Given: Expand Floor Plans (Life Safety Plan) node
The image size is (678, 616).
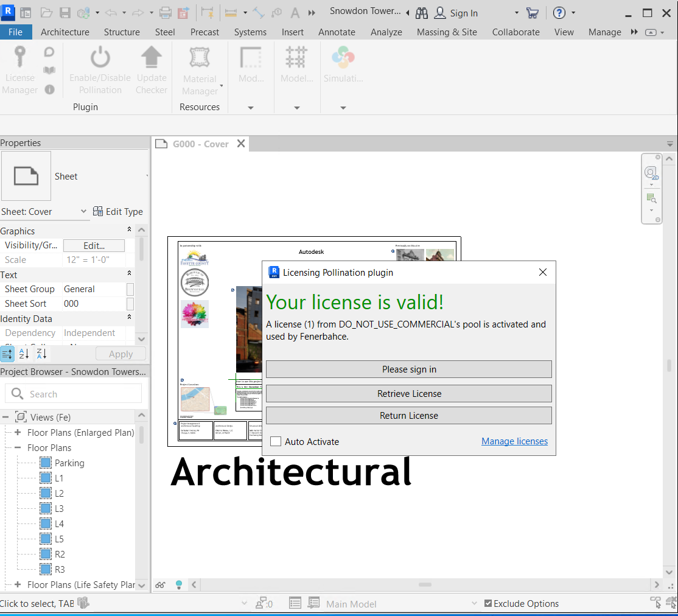Looking at the screenshot, I should point(18,584).
